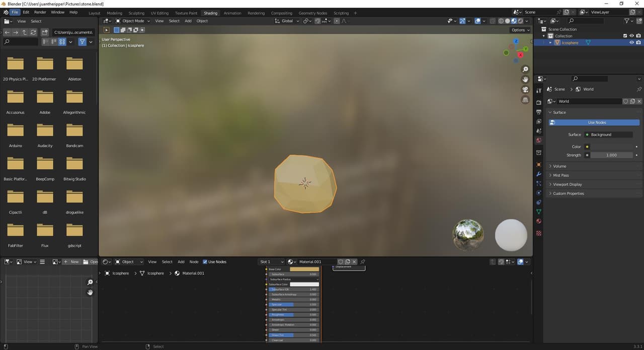Hide Collection in viewport via eye icon
This screenshot has height=350, width=644.
(x=631, y=36)
